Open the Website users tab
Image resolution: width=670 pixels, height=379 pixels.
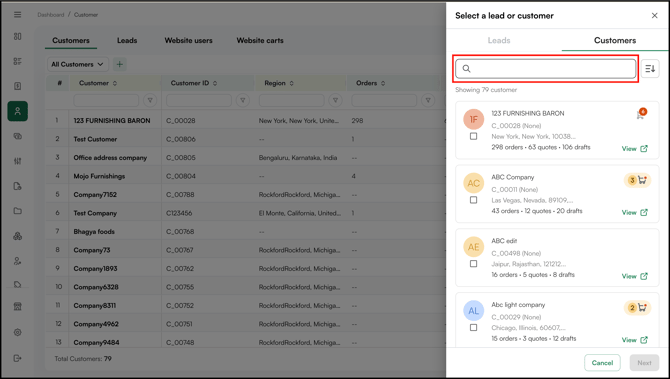(x=188, y=41)
